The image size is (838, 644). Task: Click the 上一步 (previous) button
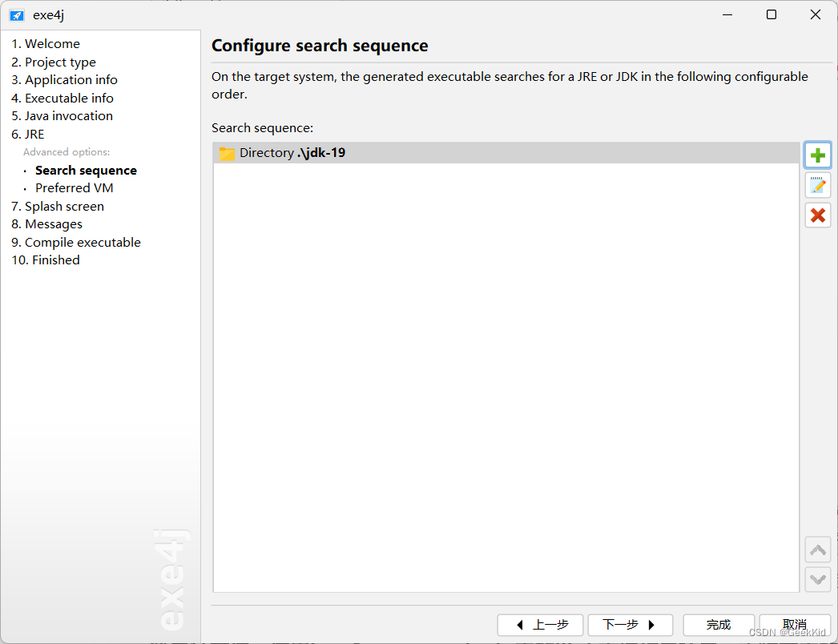click(540, 625)
